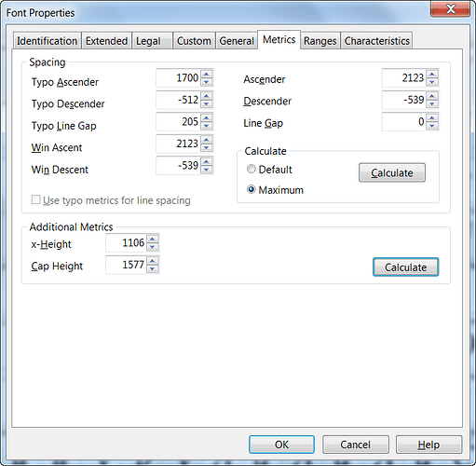
Task: Increase the Typo Ascender value
Action: point(207,74)
